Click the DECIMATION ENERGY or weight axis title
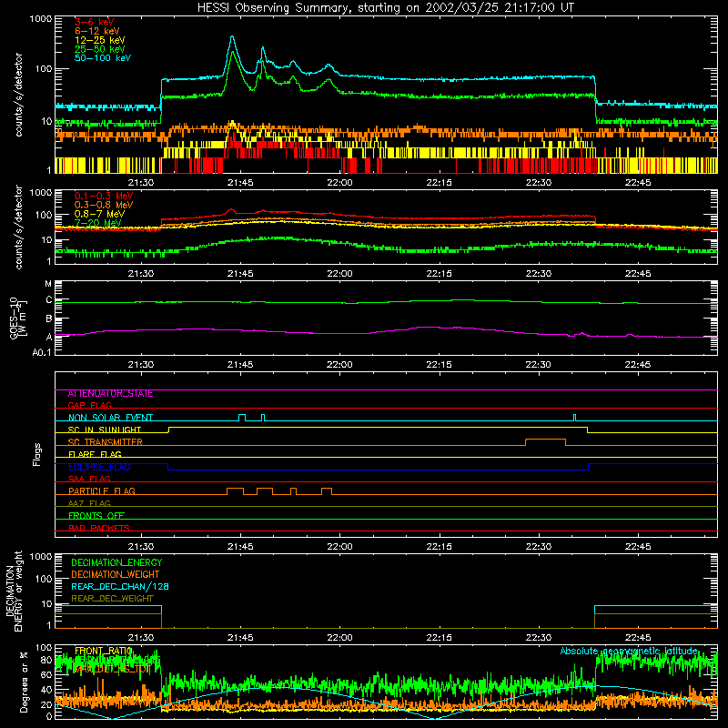This screenshot has width=728, height=728. (x=14, y=591)
